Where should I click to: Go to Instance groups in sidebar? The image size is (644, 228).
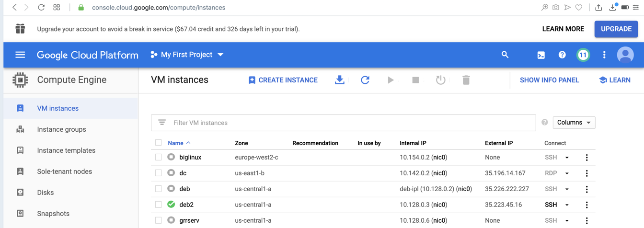click(x=61, y=129)
